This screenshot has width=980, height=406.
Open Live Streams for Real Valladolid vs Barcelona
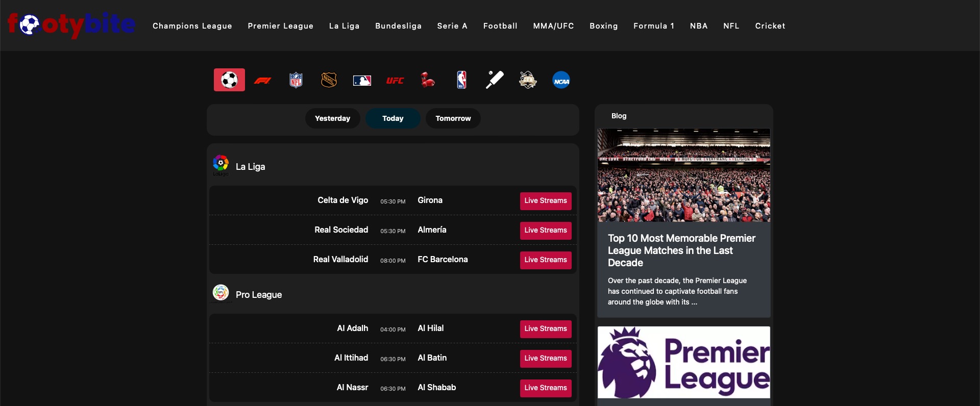pyautogui.click(x=546, y=260)
